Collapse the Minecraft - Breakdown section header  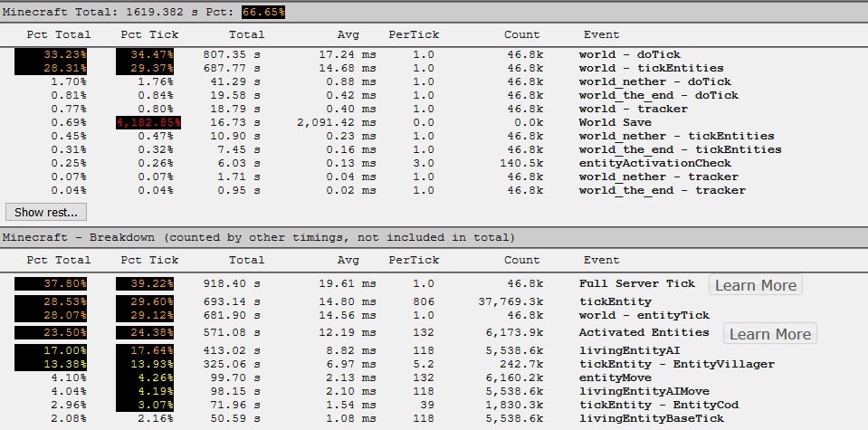point(258,237)
